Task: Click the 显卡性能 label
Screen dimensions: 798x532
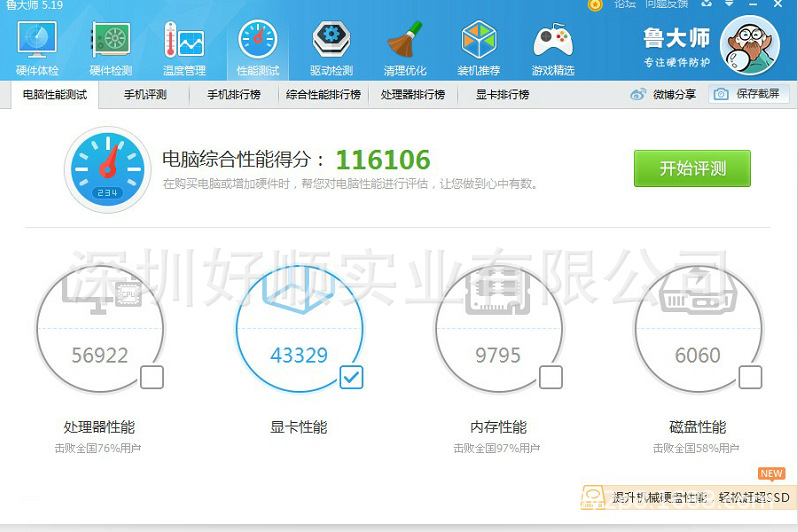Action: [299, 427]
